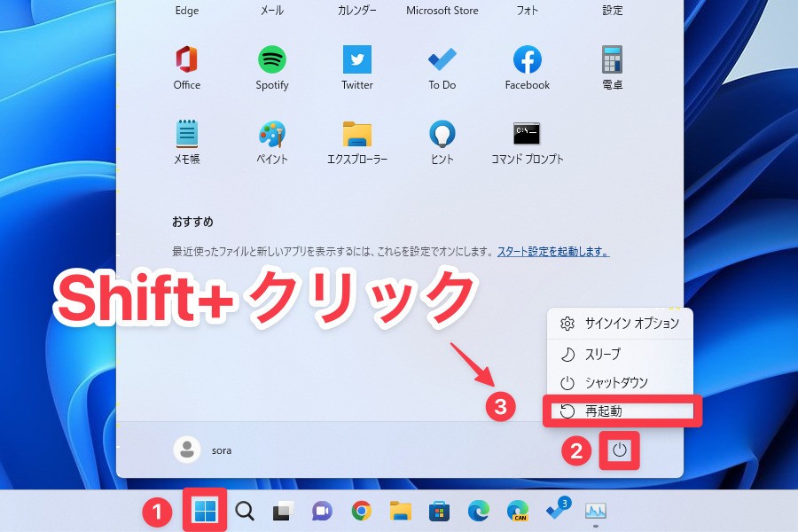Click the おすすめ section heading

[x=192, y=222]
